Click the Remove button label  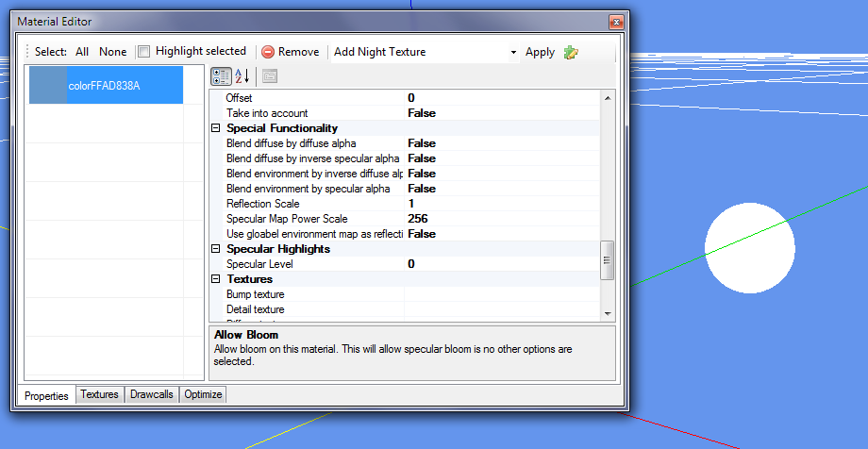point(298,52)
